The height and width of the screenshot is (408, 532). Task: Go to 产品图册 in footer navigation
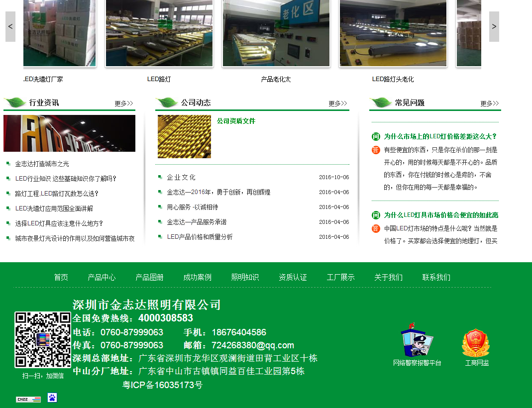[x=150, y=278]
